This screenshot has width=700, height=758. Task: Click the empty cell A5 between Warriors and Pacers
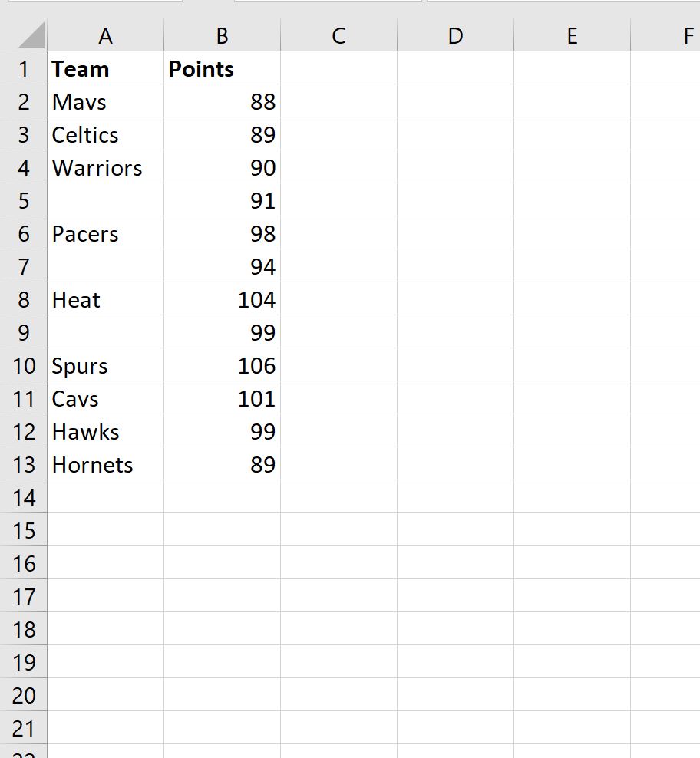pyautogui.click(x=105, y=200)
